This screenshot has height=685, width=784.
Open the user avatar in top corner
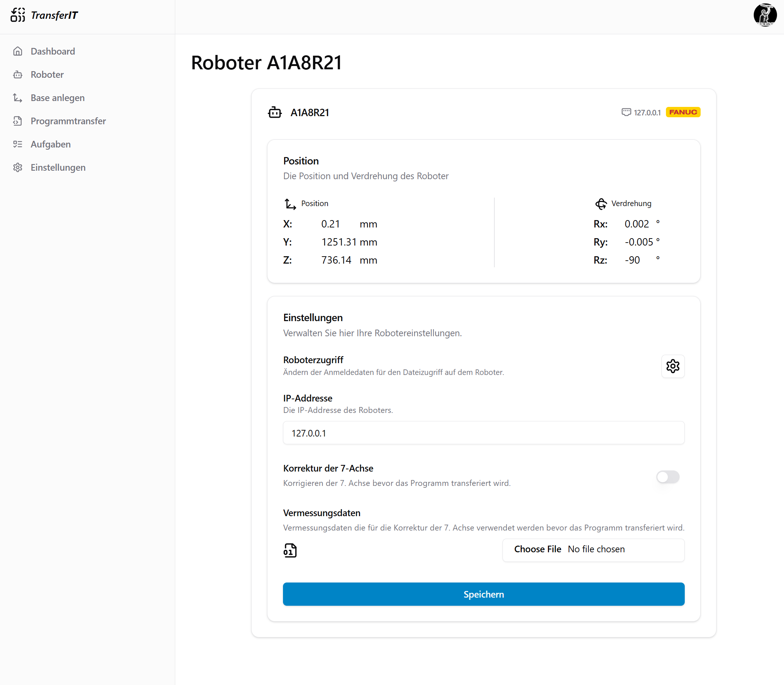click(764, 15)
